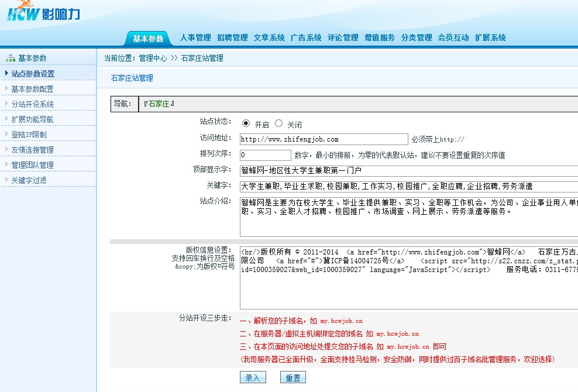Click the 基本参数 sidebar header icon
Viewport: 578px width, 392px height.
tap(11, 59)
